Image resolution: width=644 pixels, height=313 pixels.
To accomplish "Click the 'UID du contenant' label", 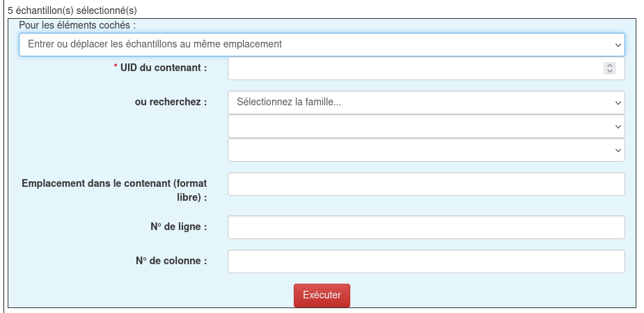I will click(x=164, y=68).
